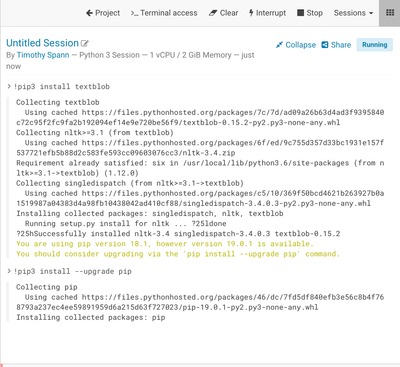Click the 'Running setup.py install for nltk' line
The height and width of the screenshot is (367, 400).
(x=126, y=223)
